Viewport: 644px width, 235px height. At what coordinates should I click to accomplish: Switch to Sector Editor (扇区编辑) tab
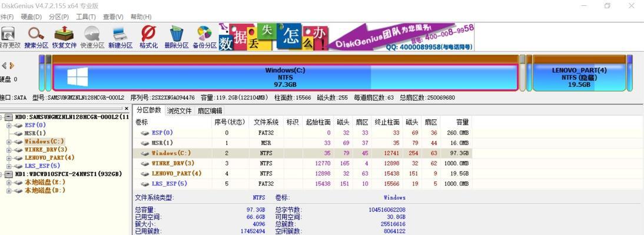(x=210, y=110)
